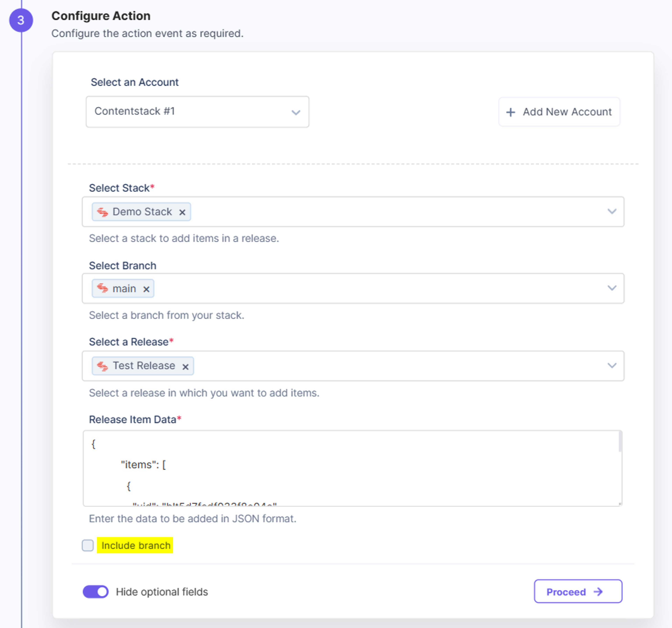Check the Include branch checkbox
The image size is (672, 628).
(88, 545)
